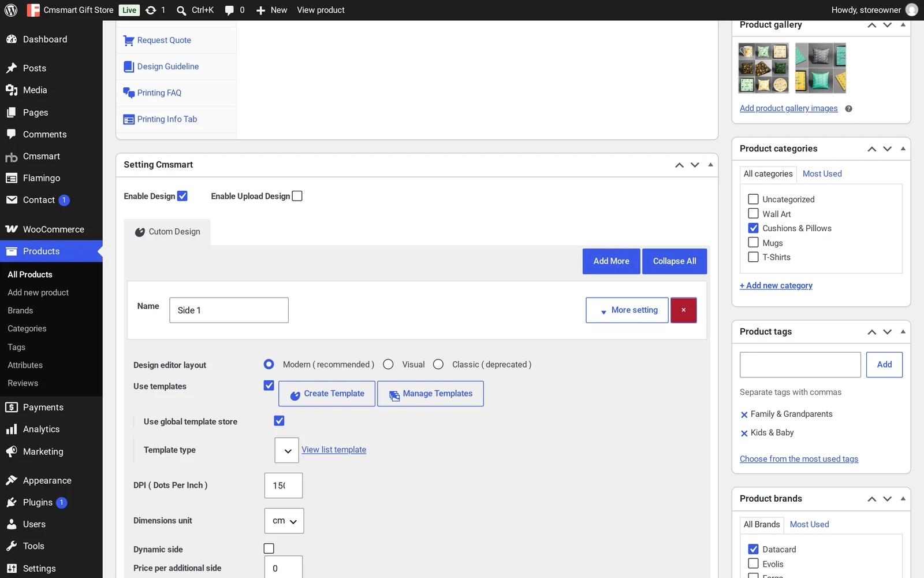The height and width of the screenshot is (578, 924).
Task: Move Product brands panel up
Action: [x=872, y=499]
